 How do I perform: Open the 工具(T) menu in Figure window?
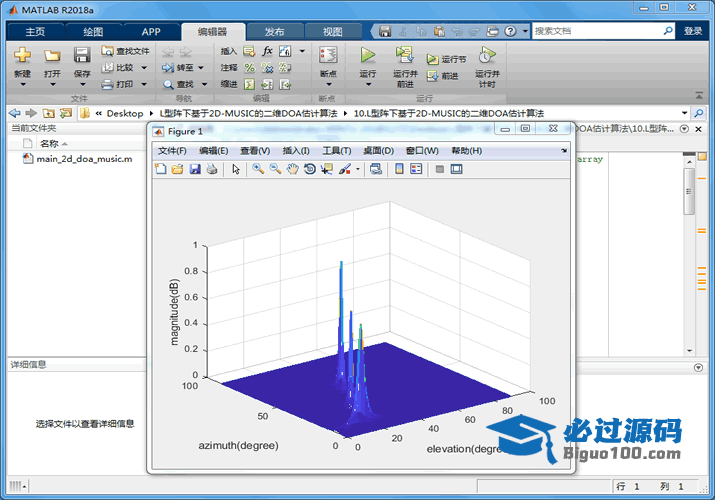click(336, 151)
